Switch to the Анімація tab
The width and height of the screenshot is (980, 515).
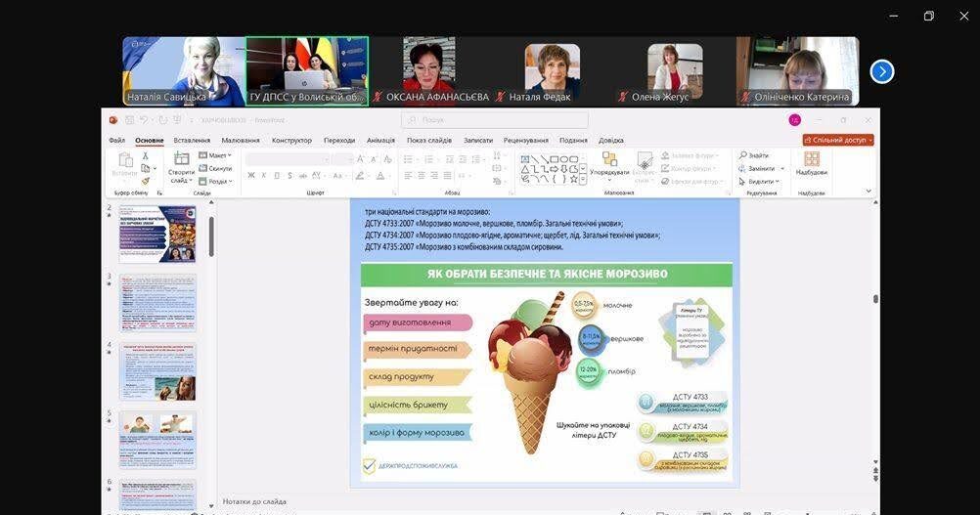pos(380,140)
